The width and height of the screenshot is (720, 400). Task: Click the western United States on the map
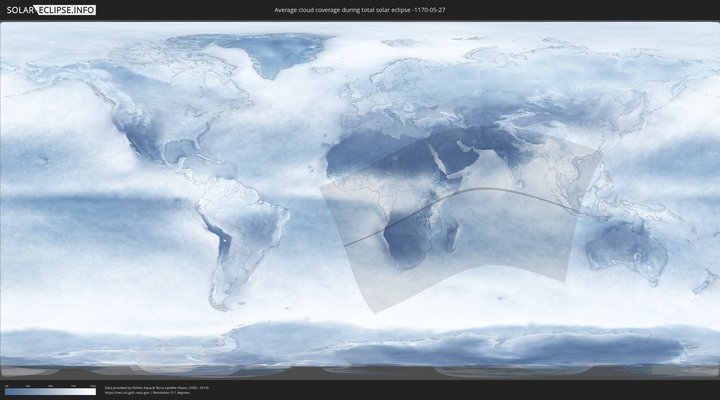point(135,130)
